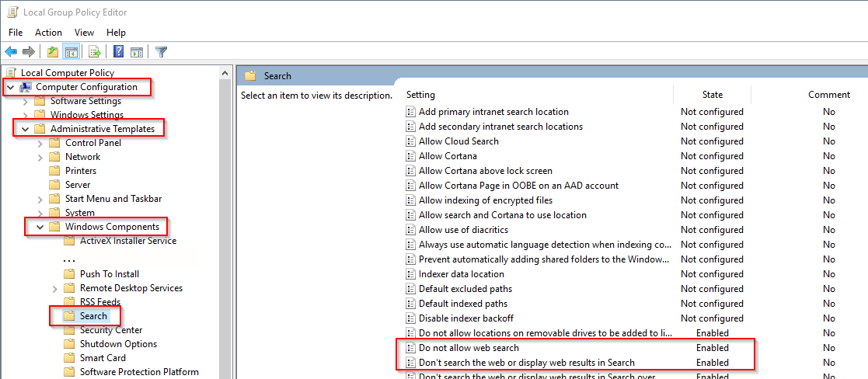This screenshot has width=868, height=379.
Task: Select the System folder in tree
Action: coord(80,213)
